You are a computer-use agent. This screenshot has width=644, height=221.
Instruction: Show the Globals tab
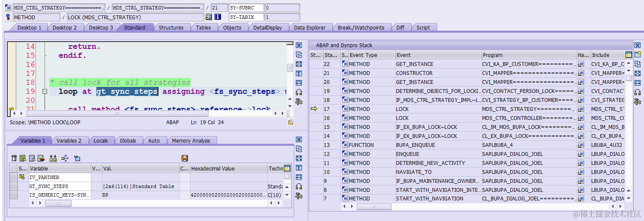pos(128,140)
